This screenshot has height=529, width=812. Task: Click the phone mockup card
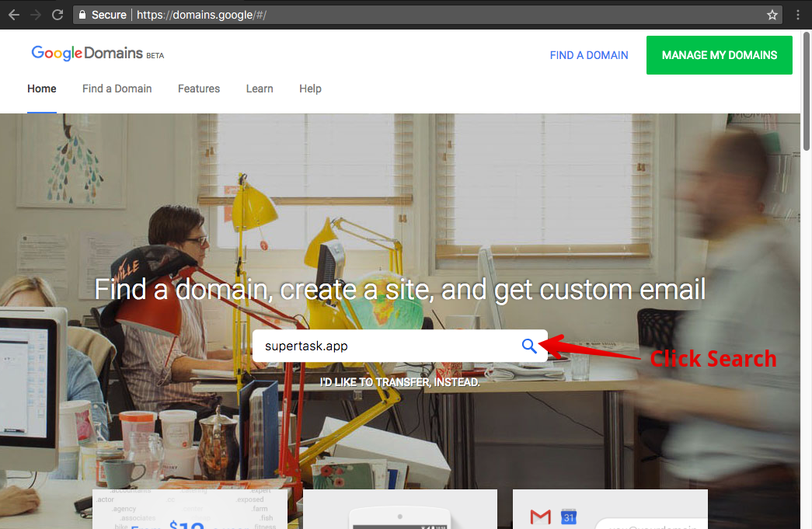click(400, 510)
